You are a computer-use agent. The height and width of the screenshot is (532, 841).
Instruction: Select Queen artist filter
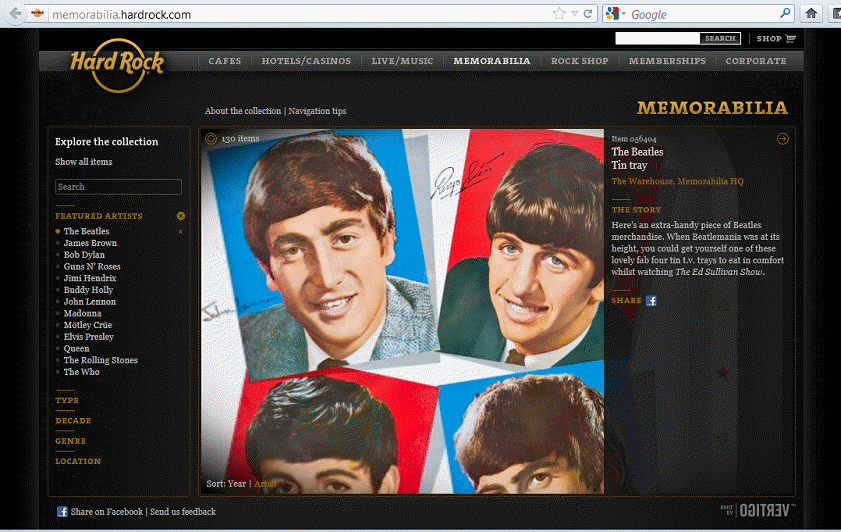[76, 349]
